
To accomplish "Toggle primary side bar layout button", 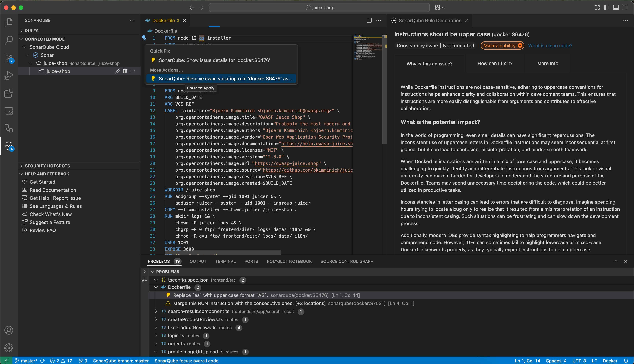I will (606, 8).
